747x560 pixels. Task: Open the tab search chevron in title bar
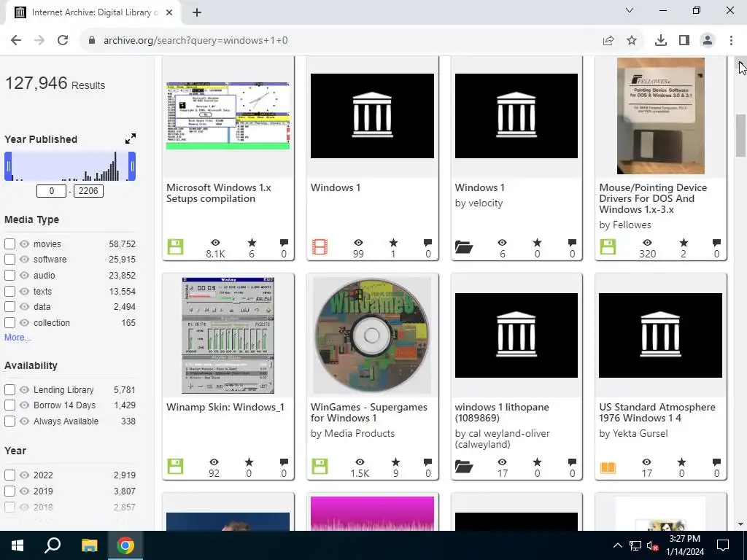pyautogui.click(x=630, y=10)
